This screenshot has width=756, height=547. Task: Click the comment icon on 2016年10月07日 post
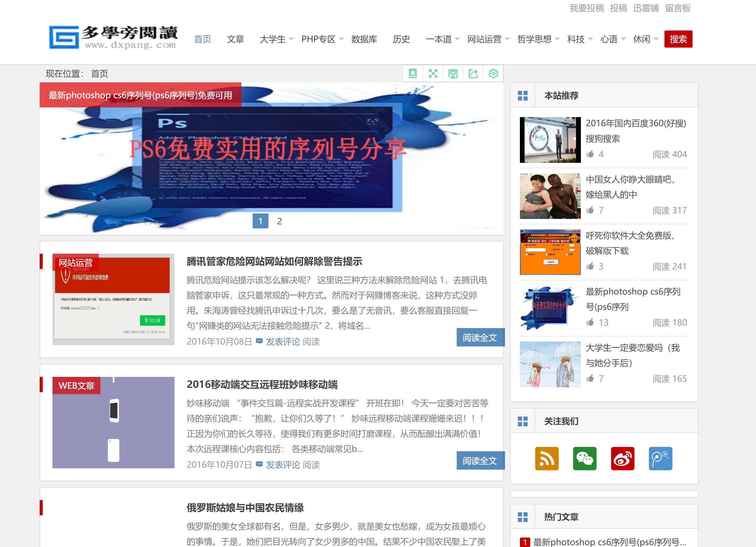259,464
